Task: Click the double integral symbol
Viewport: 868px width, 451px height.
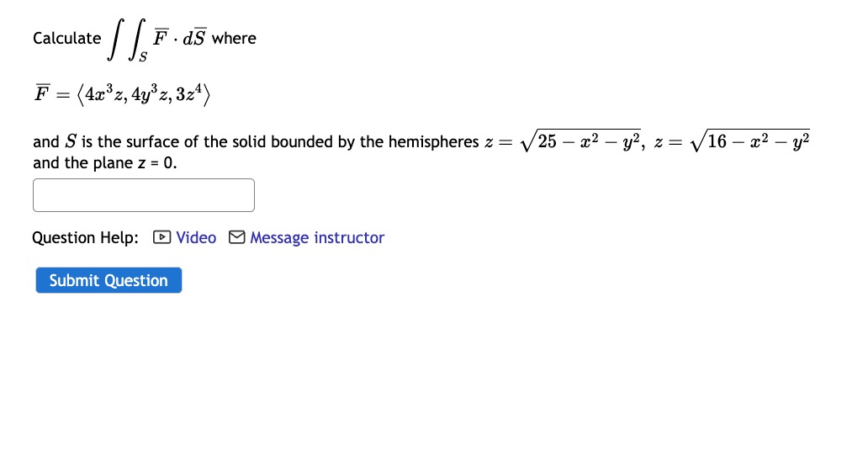Action: [x=126, y=39]
